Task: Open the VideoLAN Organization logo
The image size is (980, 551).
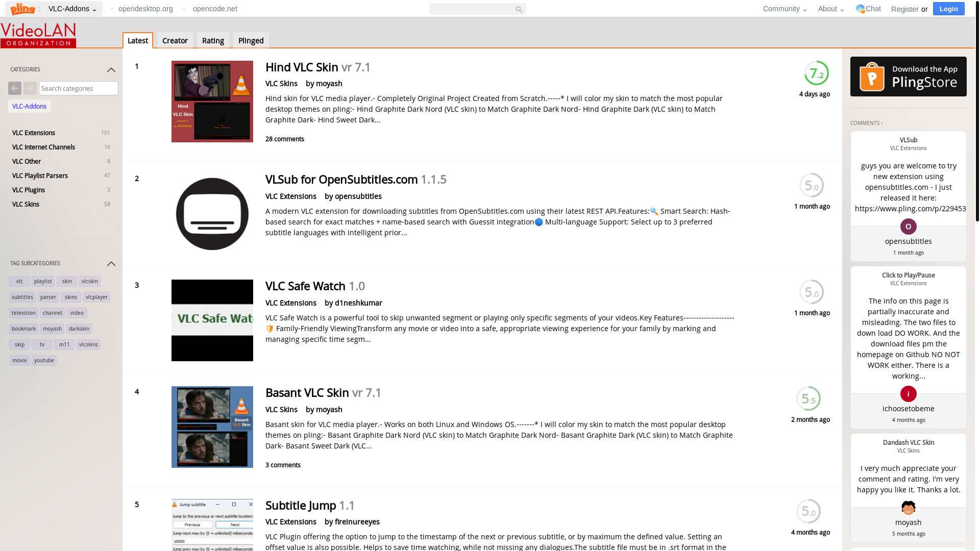Action: tap(38, 35)
